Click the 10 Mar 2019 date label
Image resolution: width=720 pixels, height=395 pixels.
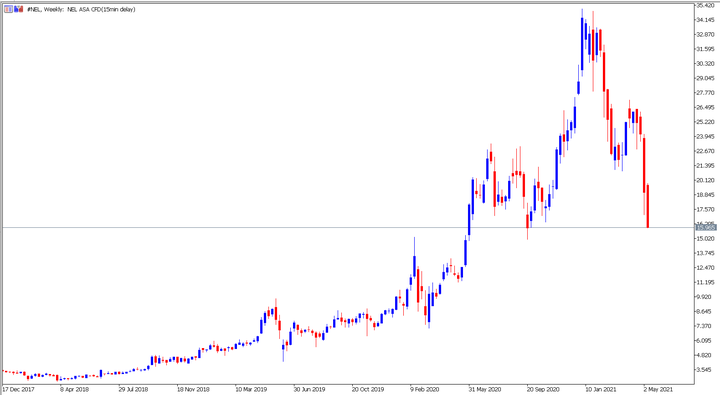pyautogui.click(x=251, y=389)
